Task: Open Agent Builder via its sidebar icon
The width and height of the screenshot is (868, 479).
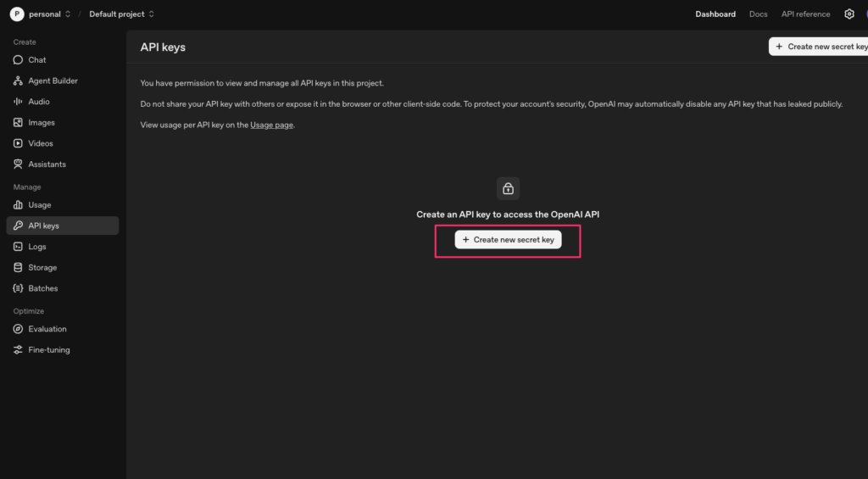Action: [x=18, y=81]
